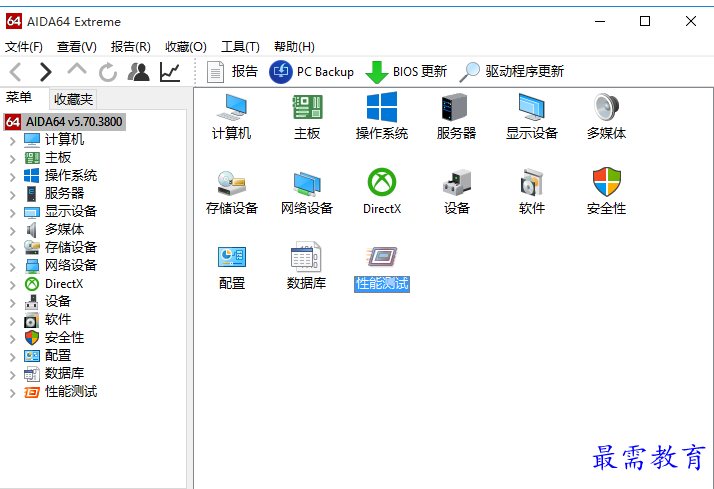
Task: Expand the 计算机 tree node chevron
Action: (13, 141)
